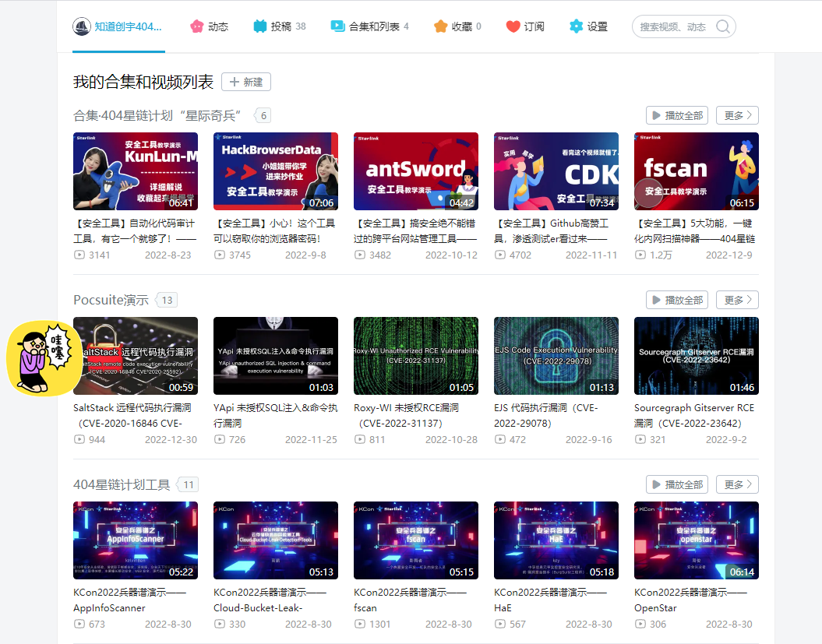Screen dimensions: 822x644
Task: Expand 更多 for 404星链计划工具 list
Action: 737,484
